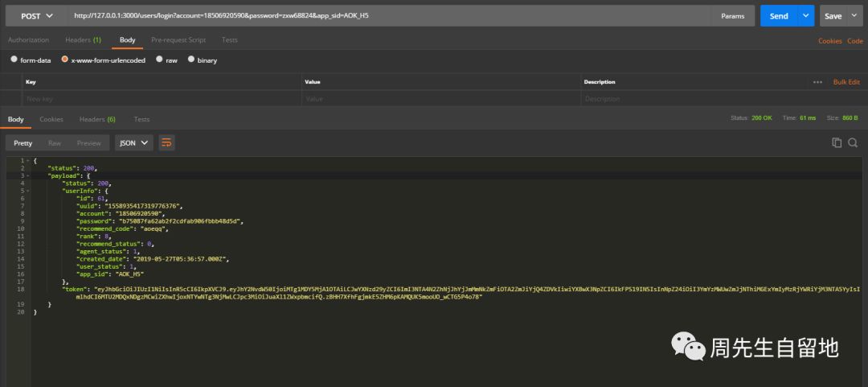This screenshot has height=387, width=868.
Task: Click the created_date value in the response
Action: pyautogui.click(x=179, y=258)
